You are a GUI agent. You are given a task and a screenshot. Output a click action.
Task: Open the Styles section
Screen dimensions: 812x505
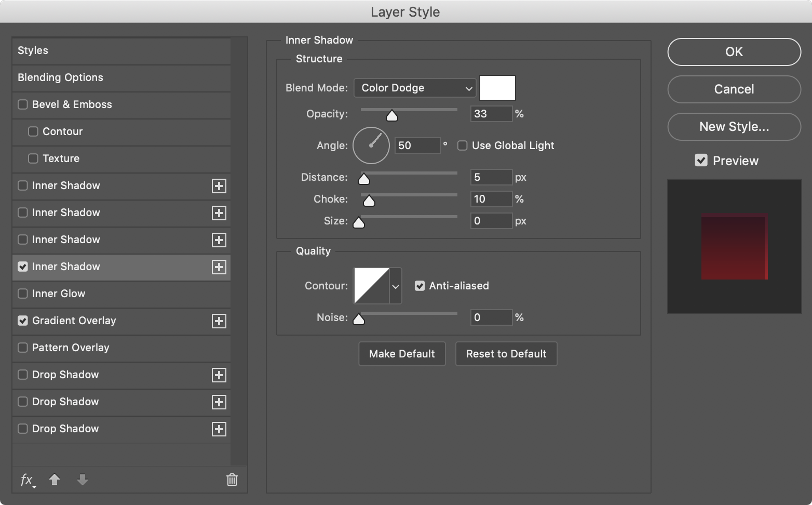33,50
